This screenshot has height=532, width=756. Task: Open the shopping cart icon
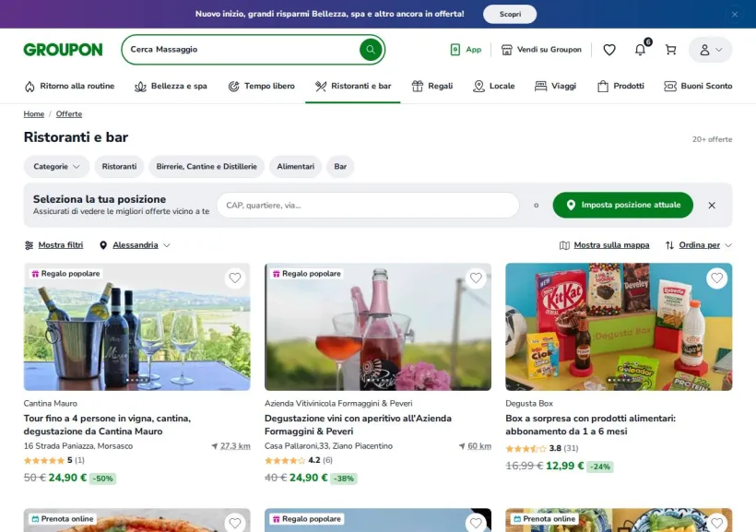pyautogui.click(x=670, y=50)
